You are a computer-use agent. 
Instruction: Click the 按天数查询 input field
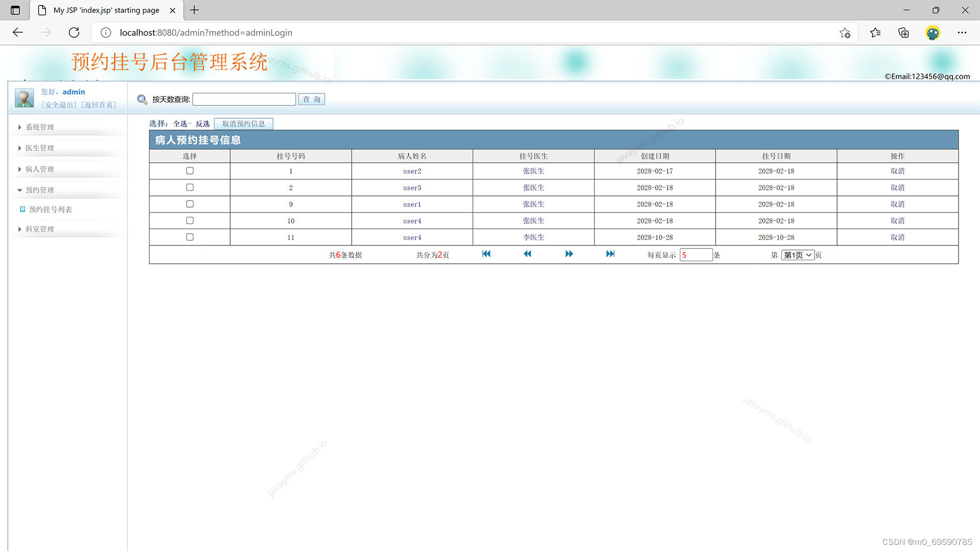tap(244, 99)
